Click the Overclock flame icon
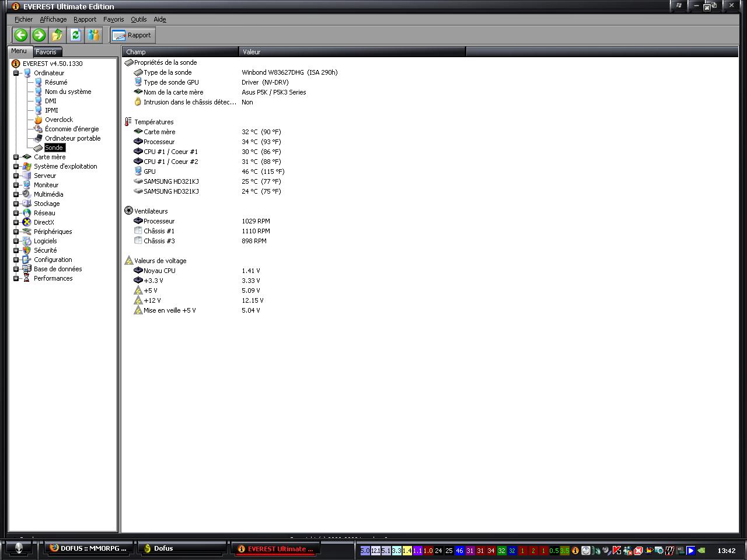This screenshot has height=560, width=747. (x=39, y=120)
